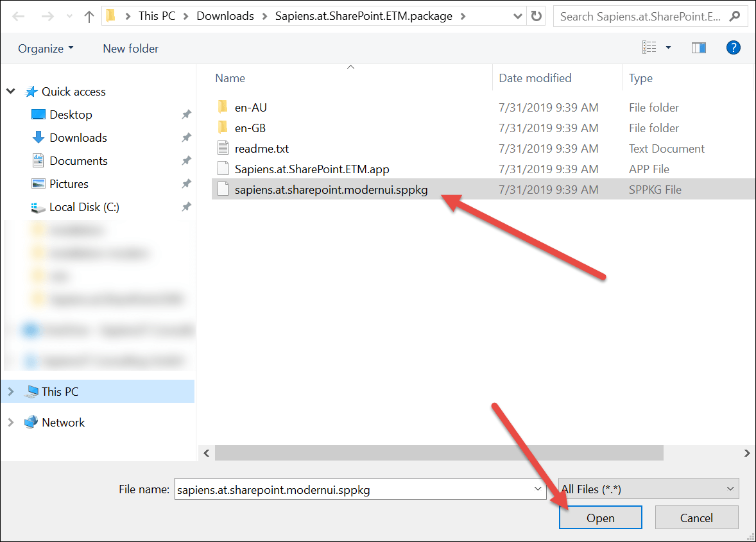Screen dimensions: 756x542
Task: Click the File name input field
Action: [353, 489]
